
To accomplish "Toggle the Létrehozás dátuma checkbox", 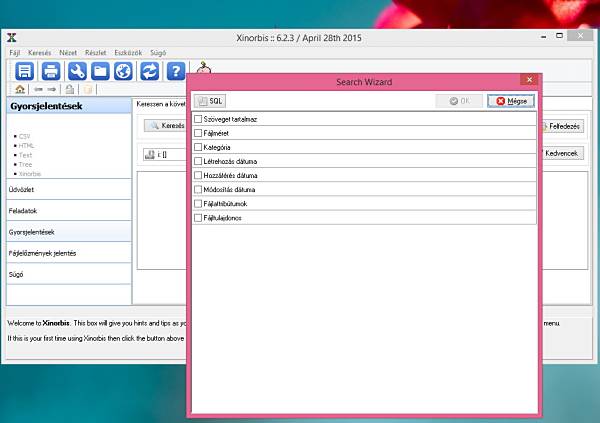I will [x=198, y=161].
